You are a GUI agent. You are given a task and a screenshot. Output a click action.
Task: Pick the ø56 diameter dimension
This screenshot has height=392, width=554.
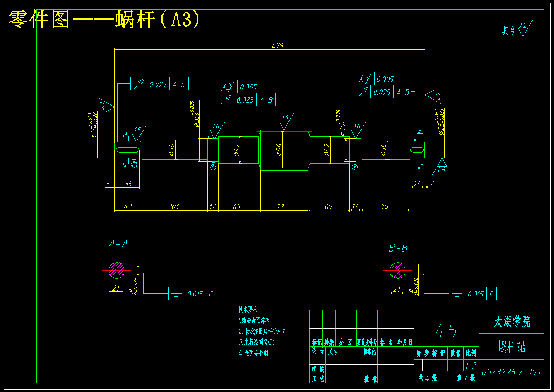pyautogui.click(x=279, y=150)
